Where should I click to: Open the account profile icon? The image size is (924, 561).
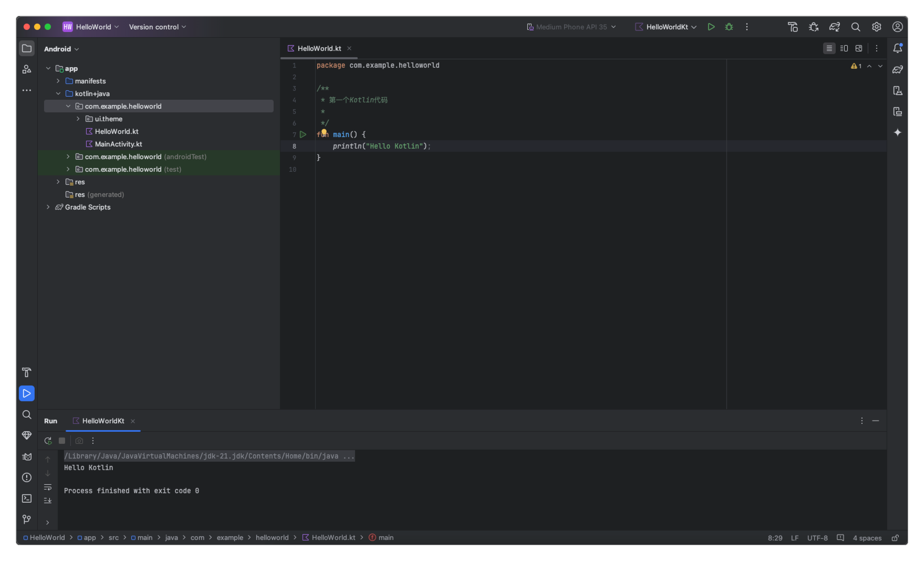(x=897, y=27)
